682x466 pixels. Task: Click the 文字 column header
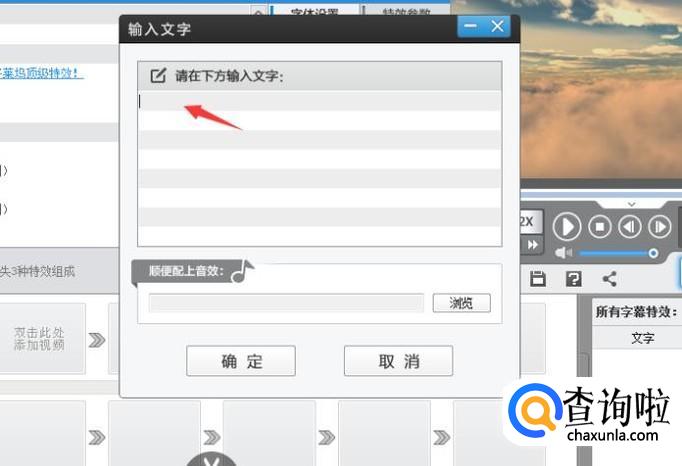tap(642, 338)
